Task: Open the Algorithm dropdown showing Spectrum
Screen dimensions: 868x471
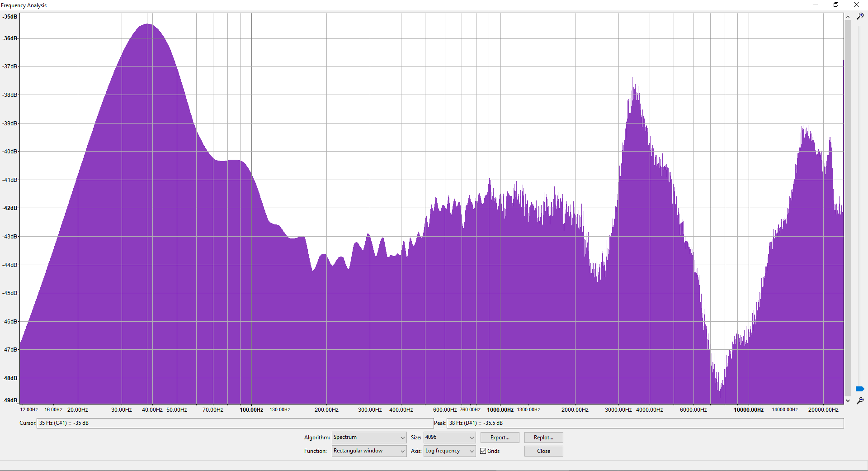Action: click(x=369, y=438)
